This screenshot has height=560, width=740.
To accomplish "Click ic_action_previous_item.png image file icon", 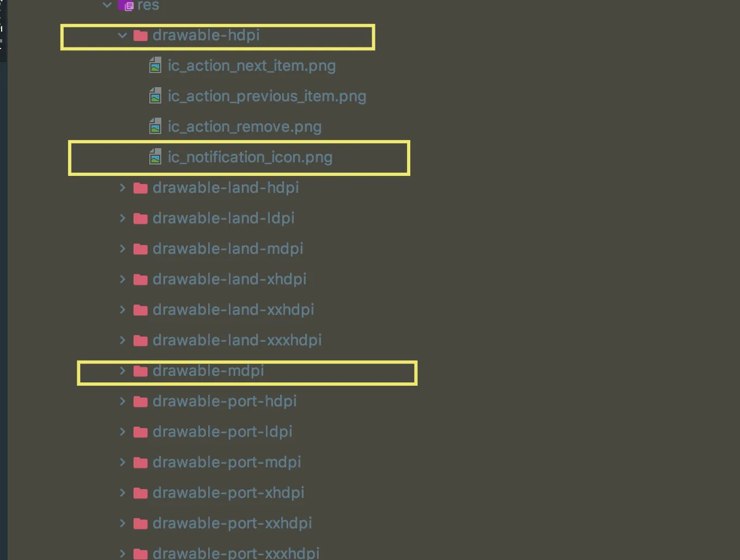I will pyautogui.click(x=155, y=96).
